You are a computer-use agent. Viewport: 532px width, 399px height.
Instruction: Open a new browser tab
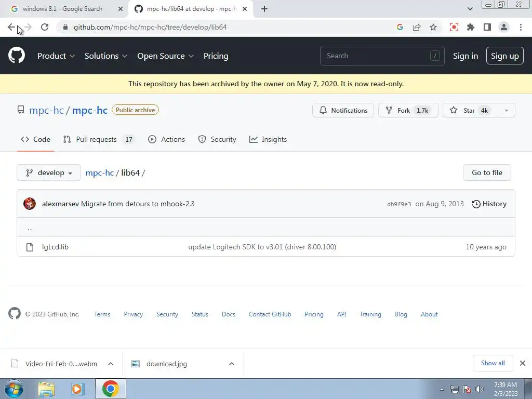(x=264, y=9)
